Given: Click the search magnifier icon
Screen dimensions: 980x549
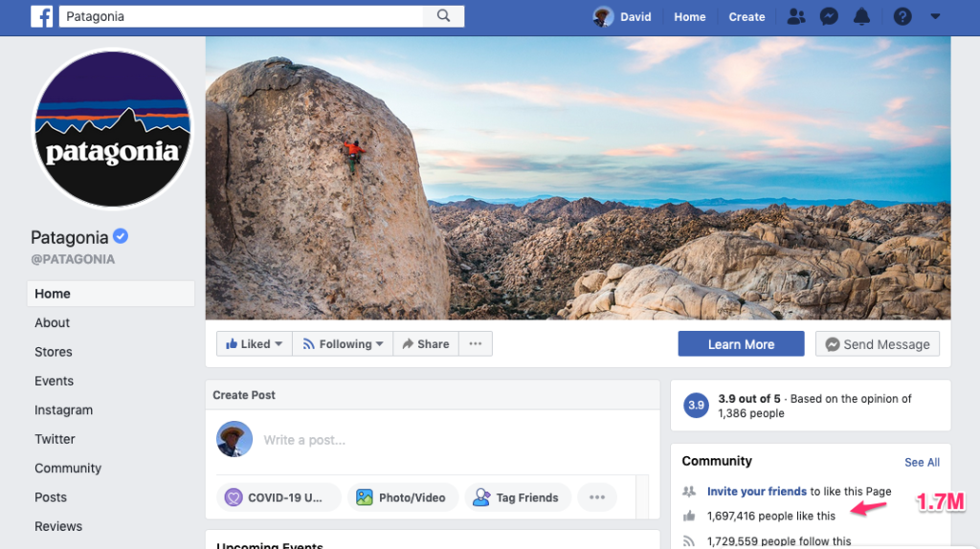Looking at the screenshot, I should (443, 16).
